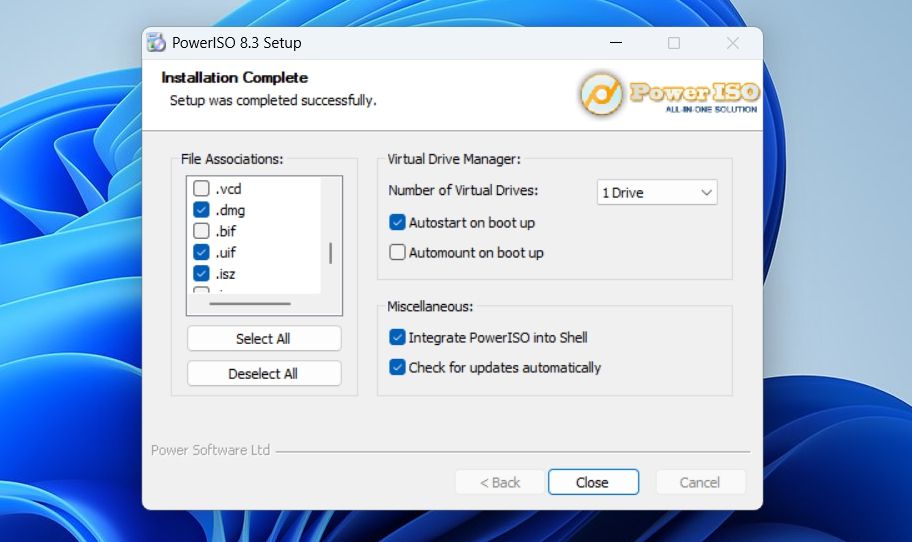This screenshot has width=912, height=542.
Task: Enable Automount on boot up
Action: tap(397, 252)
